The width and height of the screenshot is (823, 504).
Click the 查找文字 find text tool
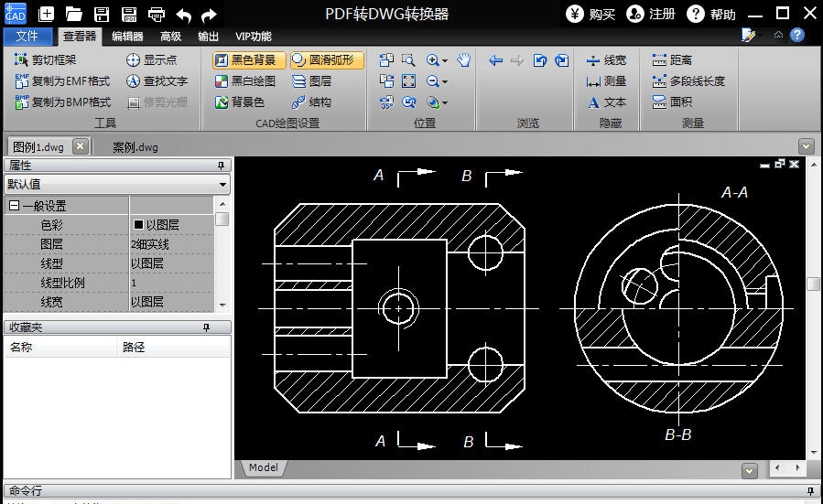pyautogui.click(x=157, y=81)
